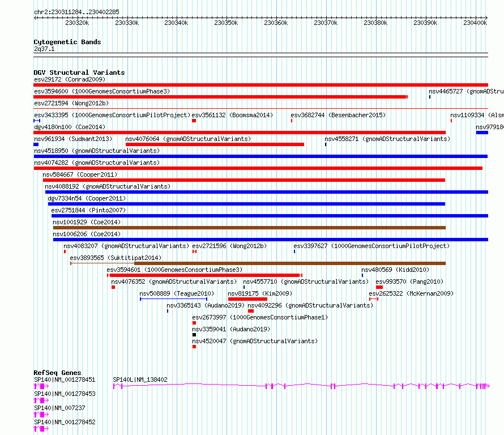504x435 pixels.
Task: Click the esv2625322 (McKernan2009) red marker
Action: [374, 299]
